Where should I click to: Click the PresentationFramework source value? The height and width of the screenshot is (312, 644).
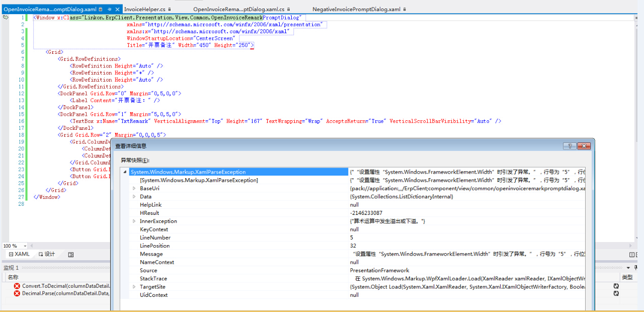380,270
